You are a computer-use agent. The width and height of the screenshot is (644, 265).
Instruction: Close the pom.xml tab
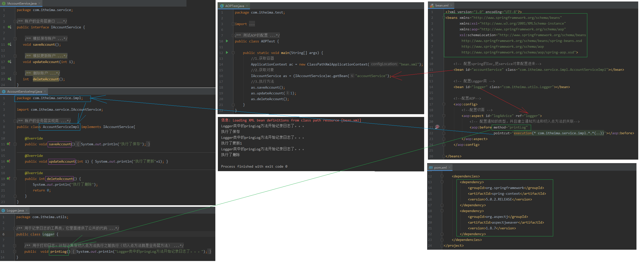[449, 167]
